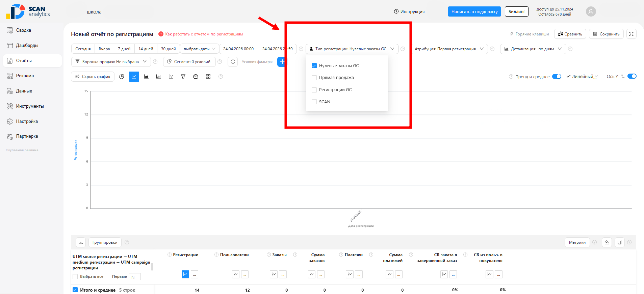Check the Выбрать все checkbox
Screen dimensions: 644x294
pos(75,277)
